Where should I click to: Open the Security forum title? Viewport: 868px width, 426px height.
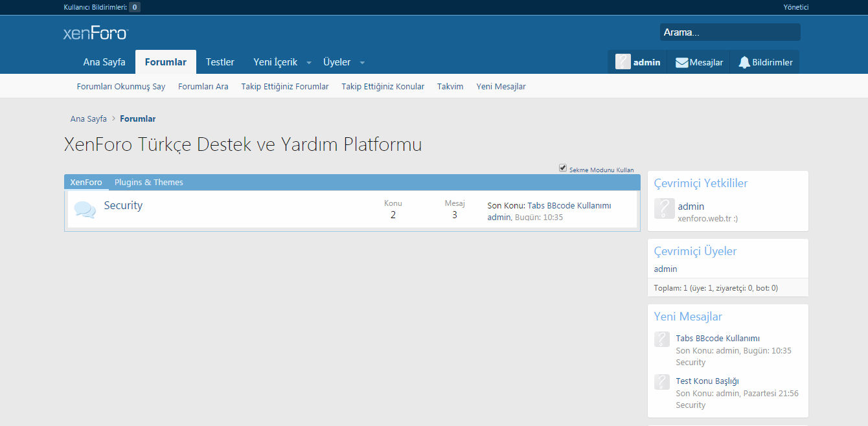coord(123,205)
